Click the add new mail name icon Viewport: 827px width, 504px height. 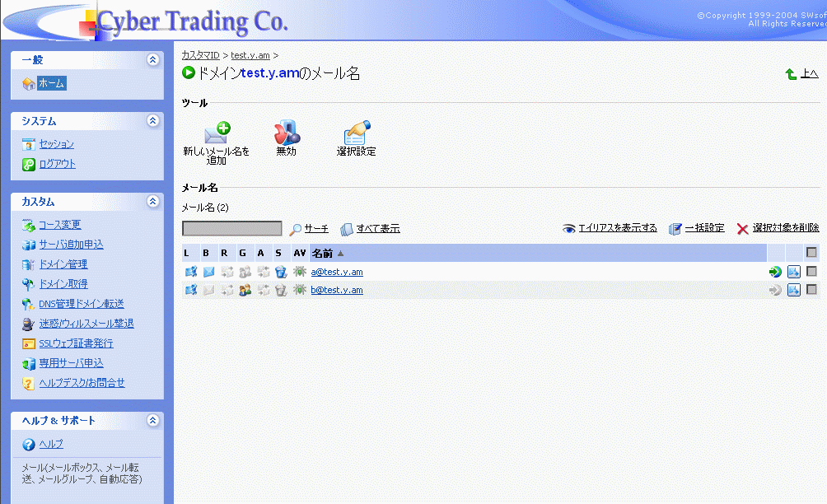[217, 133]
